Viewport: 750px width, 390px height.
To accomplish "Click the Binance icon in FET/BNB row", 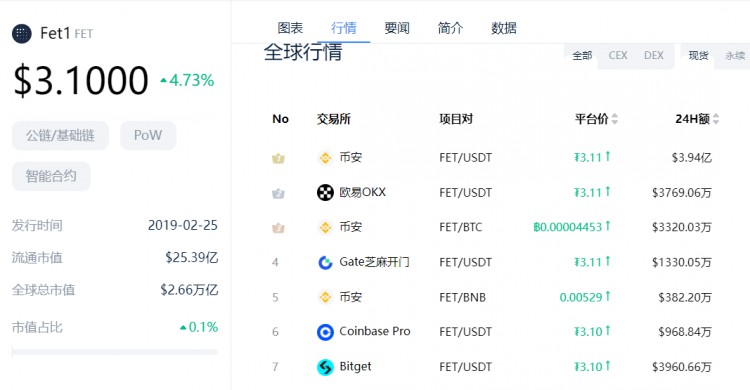I will (x=325, y=297).
